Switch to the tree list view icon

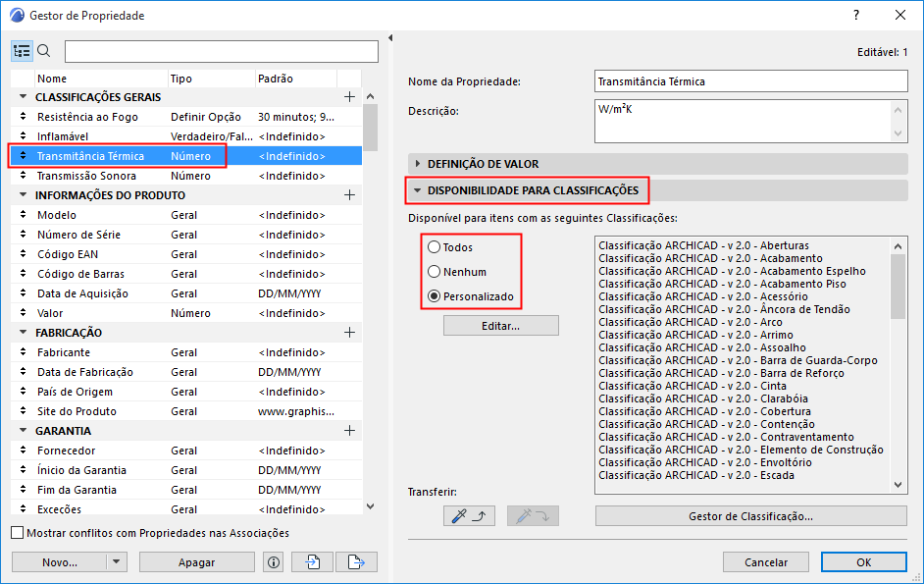[22, 51]
